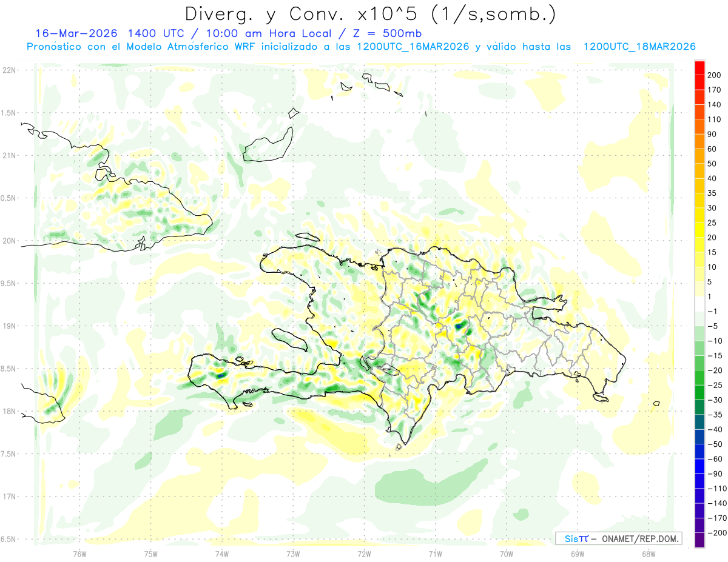Click negative legend value -10
The width and height of the screenshot is (728, 562).
(x=716, y=341)
